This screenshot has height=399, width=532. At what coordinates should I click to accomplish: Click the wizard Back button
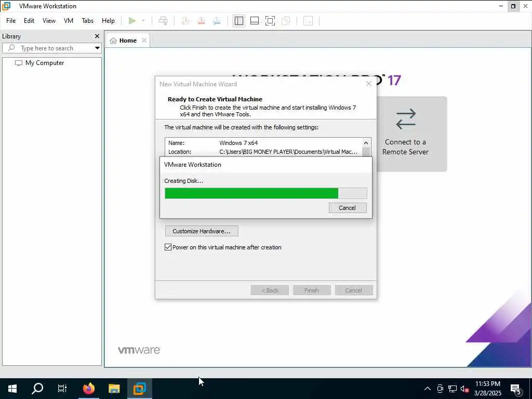click(x=270, y=290)
